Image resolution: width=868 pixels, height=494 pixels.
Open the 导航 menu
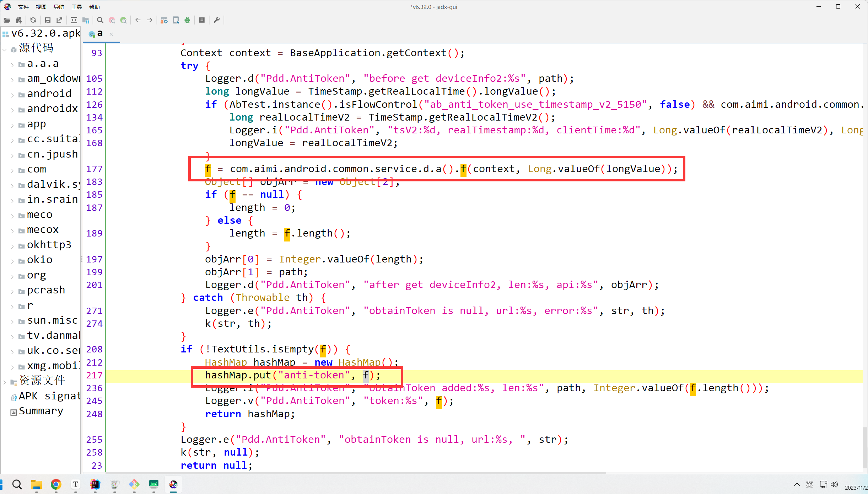[59, 7]
